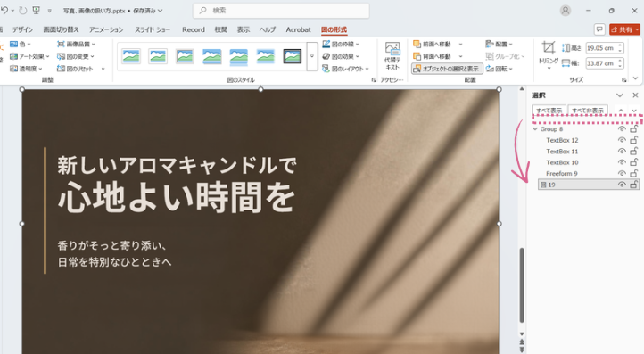Screen dimensions: 644x354
Task: Click 前面へ移動 bring forward
Action: (x=432, y=44)
